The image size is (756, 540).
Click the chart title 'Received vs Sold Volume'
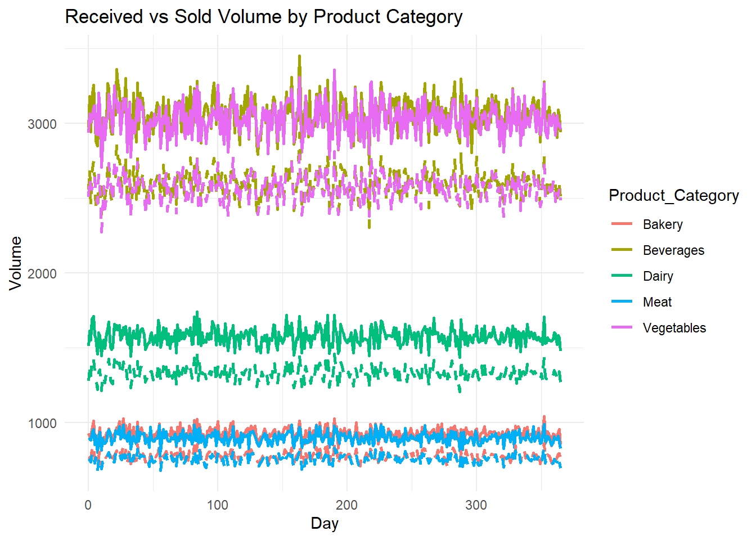pyautogui.click(x=263, y=17)
